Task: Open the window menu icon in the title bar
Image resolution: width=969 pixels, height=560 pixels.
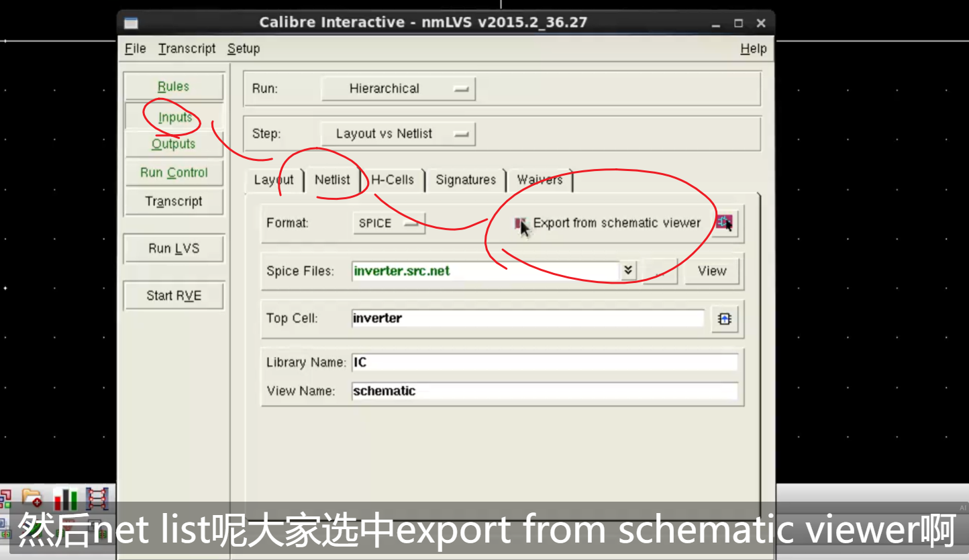Action: point(131,23)
